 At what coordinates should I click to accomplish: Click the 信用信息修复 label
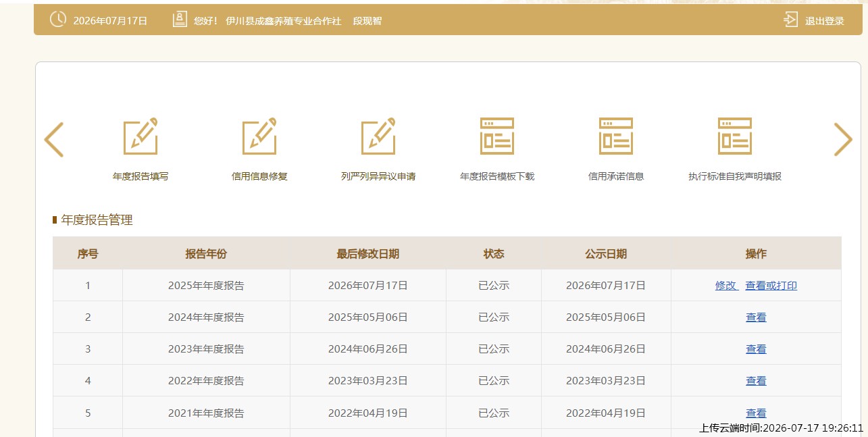tap(259, 176)
